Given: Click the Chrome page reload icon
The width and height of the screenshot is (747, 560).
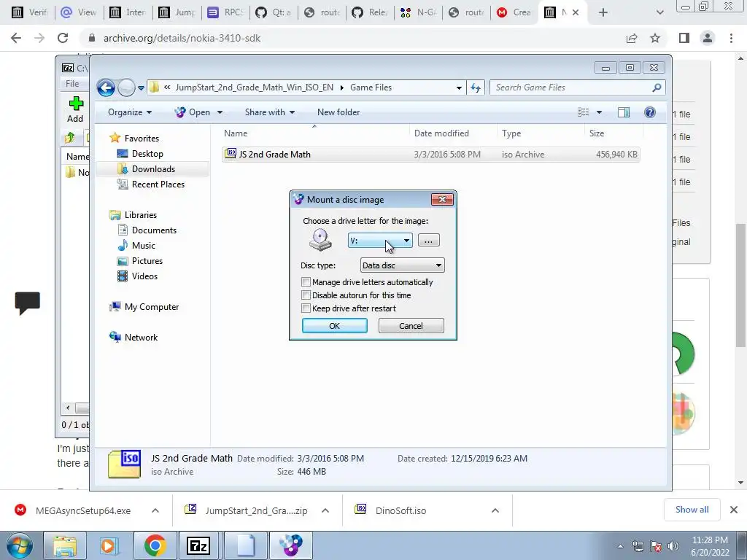Looking at the screenshot, I should pos(63,38).
